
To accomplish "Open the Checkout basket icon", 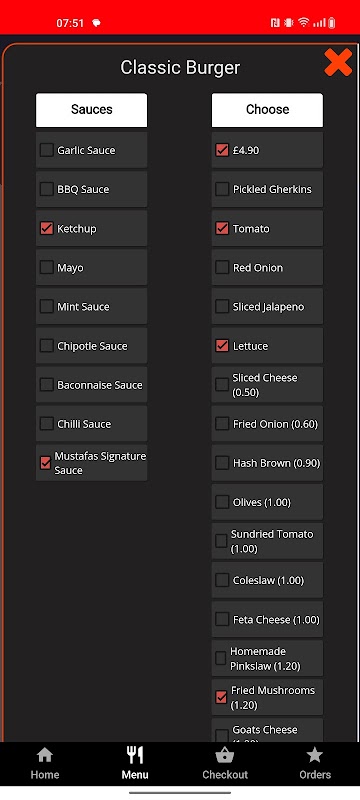I will click(x=225, y=755).
